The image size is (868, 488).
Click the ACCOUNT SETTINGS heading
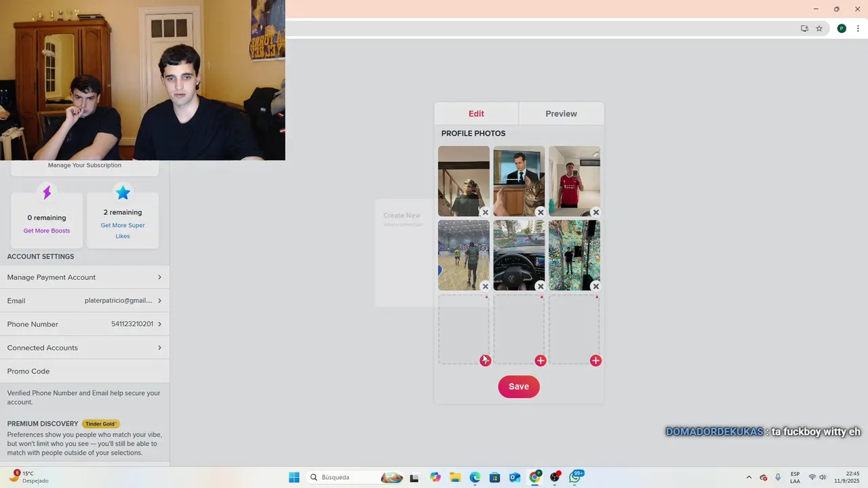coord(41,257)
